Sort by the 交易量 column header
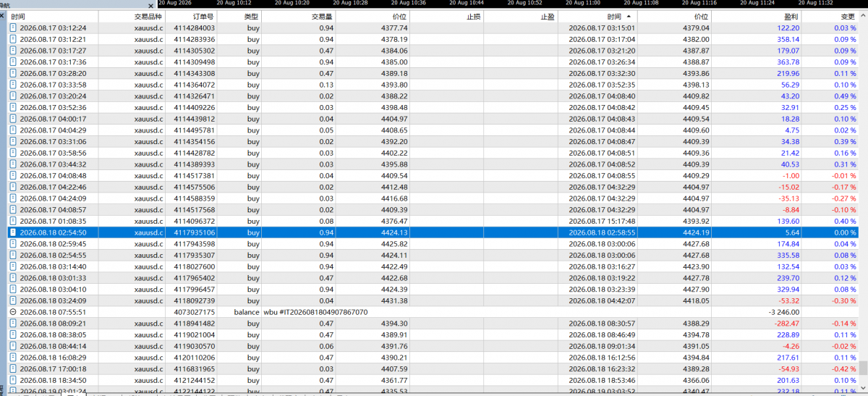This screenshot has width=868, height=396. [323, 16]
